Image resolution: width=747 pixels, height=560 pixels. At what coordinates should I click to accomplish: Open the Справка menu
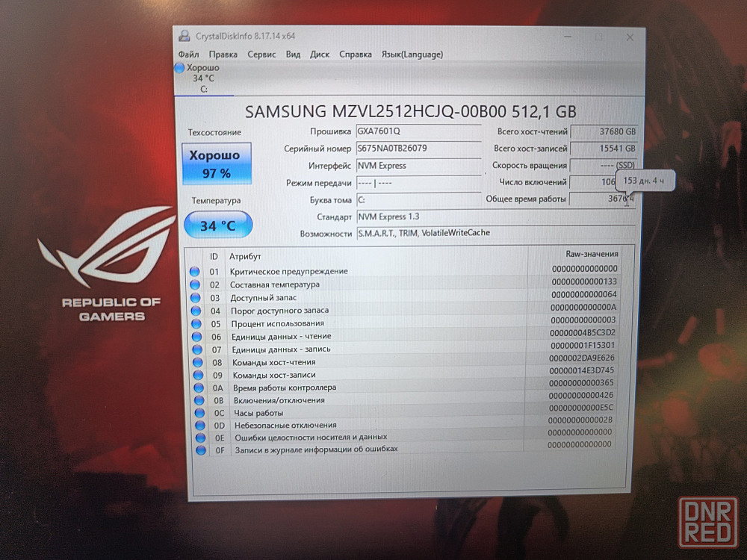pos(356,55)
